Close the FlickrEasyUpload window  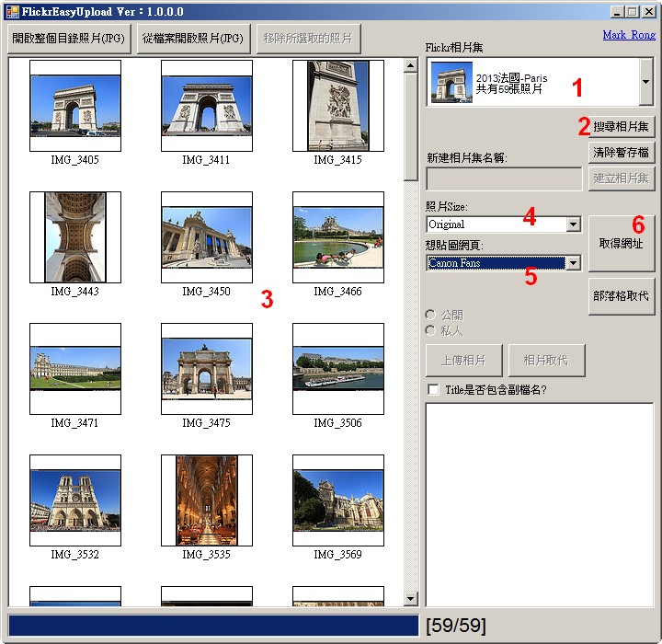tap(649, 12)
